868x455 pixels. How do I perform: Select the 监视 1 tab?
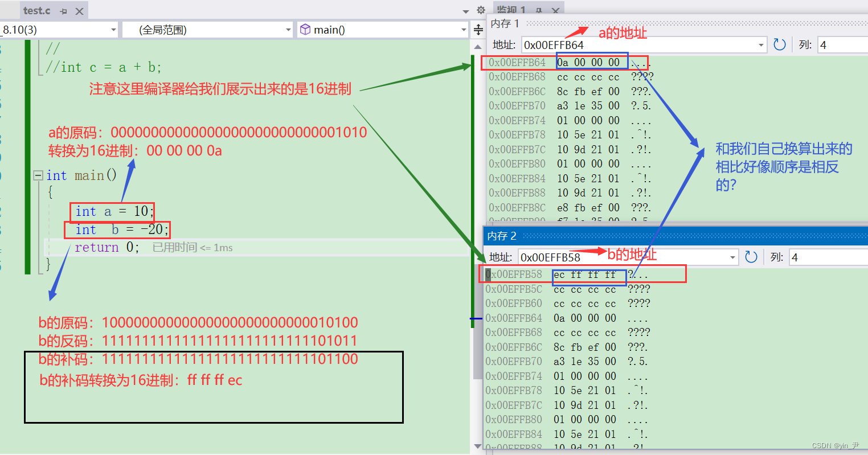(511, 10)
